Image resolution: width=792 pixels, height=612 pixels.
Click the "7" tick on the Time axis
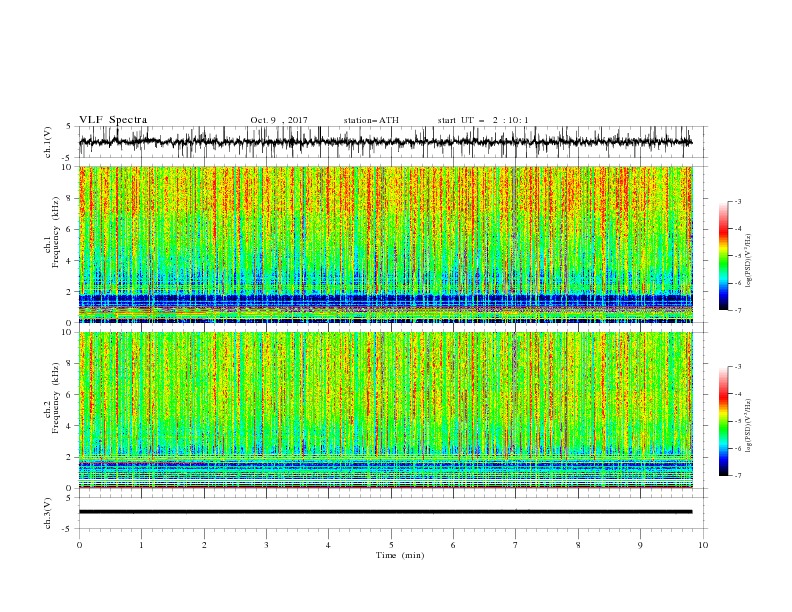point(516,545)
